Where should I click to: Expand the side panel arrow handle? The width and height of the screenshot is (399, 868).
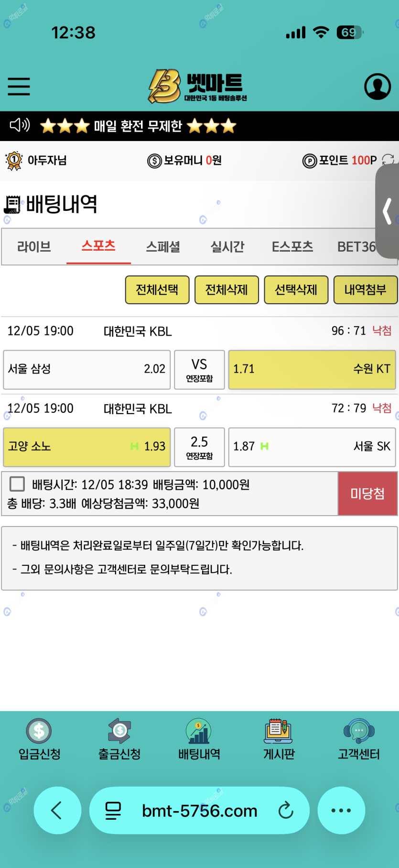point(388,211)
